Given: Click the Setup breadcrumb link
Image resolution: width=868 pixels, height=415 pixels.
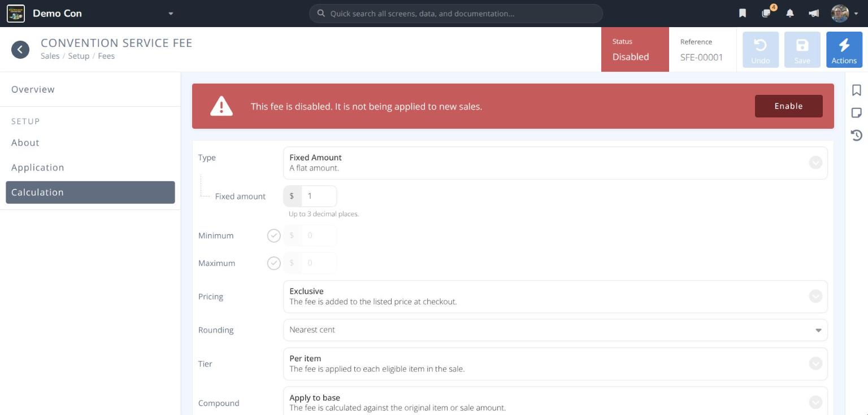Looking at the screenshot, I should [x=79, y=56].
